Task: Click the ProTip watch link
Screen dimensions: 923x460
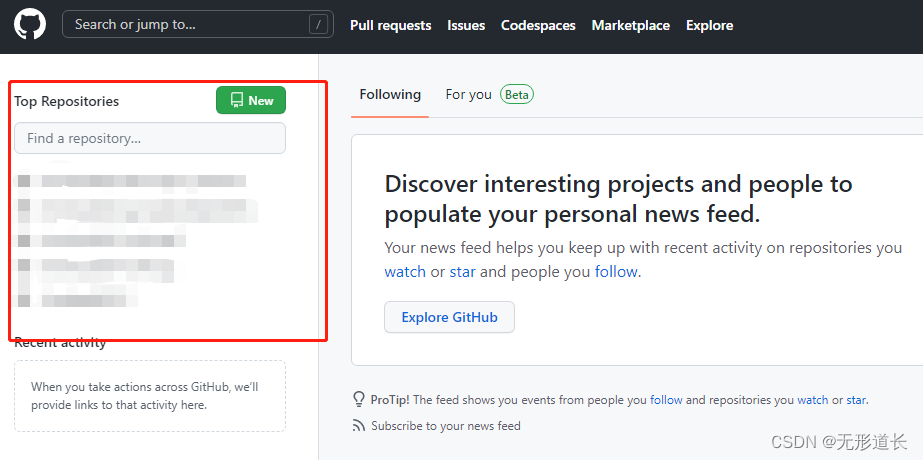Action: click(x=813, y=400)
